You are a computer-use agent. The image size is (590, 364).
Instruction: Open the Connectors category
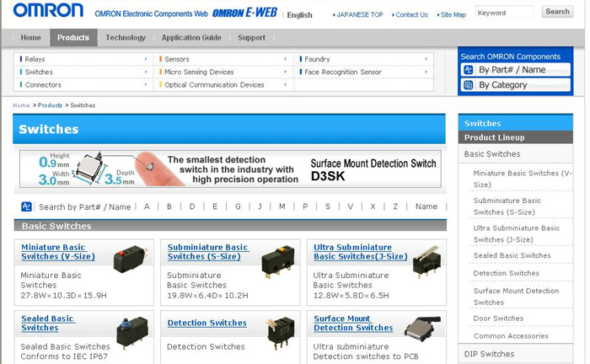pos(42,84)
